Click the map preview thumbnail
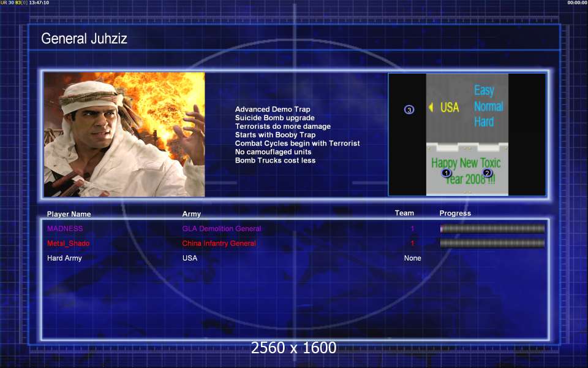This screenshot has height=368, width=588. point(467,134)
